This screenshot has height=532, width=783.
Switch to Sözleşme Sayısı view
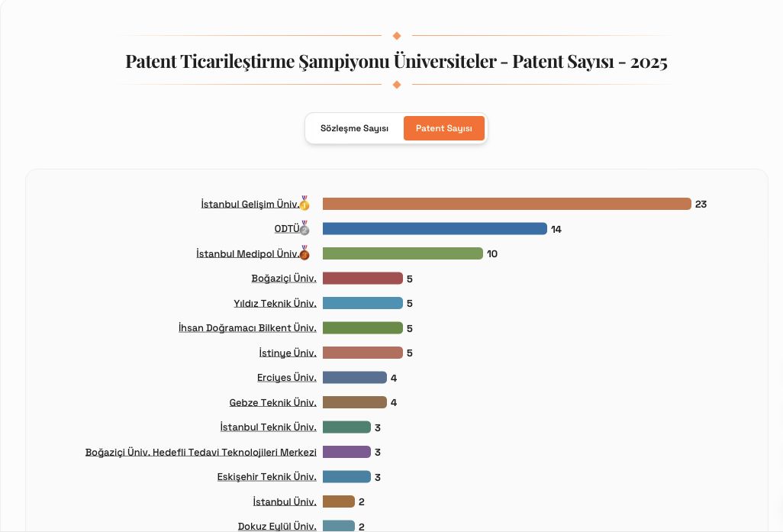point(354,128)
